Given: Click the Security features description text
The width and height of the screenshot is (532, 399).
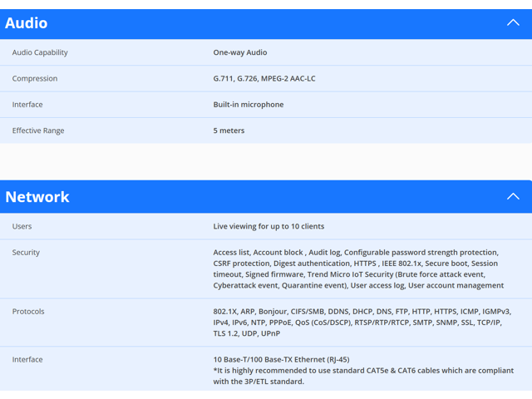Looking at the screenshot, I should pyautogui.click(x=358, y=268).
